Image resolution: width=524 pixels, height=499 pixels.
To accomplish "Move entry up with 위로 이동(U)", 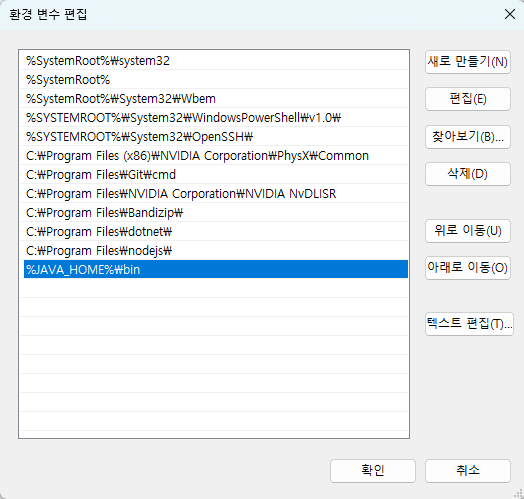I will (468, 231).
